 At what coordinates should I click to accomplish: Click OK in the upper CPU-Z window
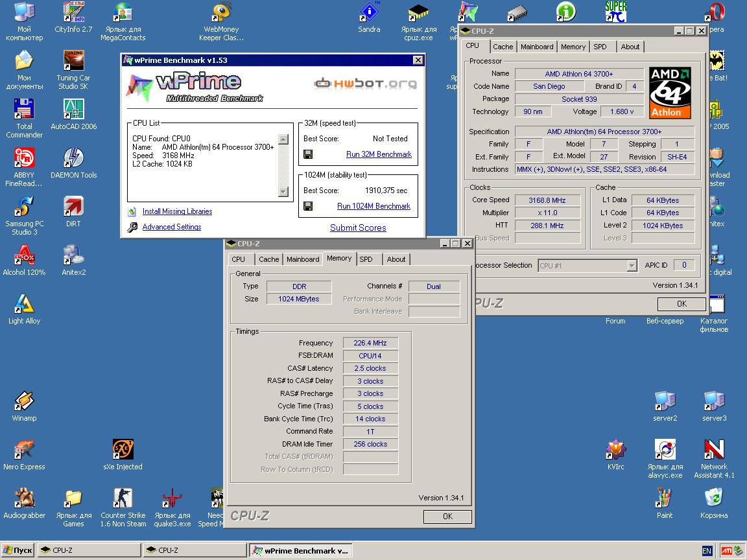(682, 304)
